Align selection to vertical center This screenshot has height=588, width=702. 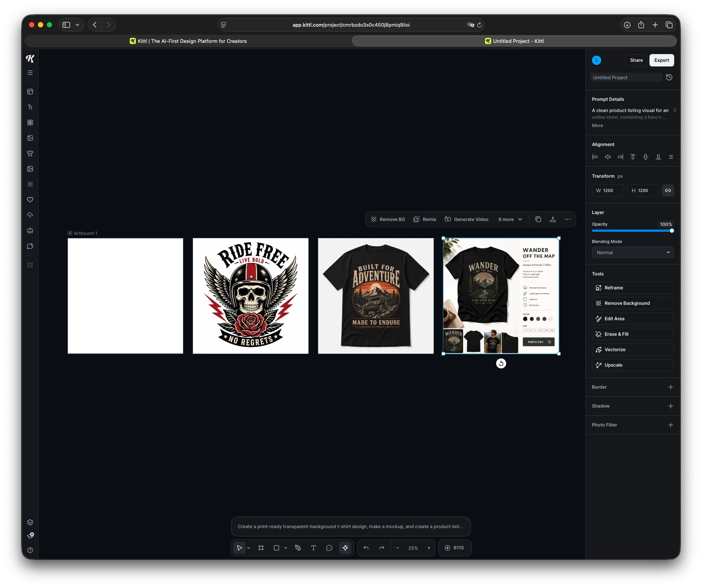click(646, 157)
